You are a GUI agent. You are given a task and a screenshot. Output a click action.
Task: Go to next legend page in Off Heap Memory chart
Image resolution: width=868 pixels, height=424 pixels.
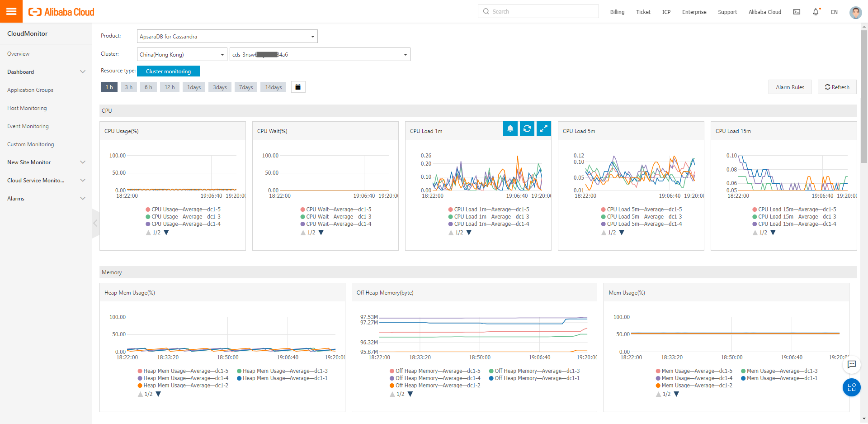(410, 394)
